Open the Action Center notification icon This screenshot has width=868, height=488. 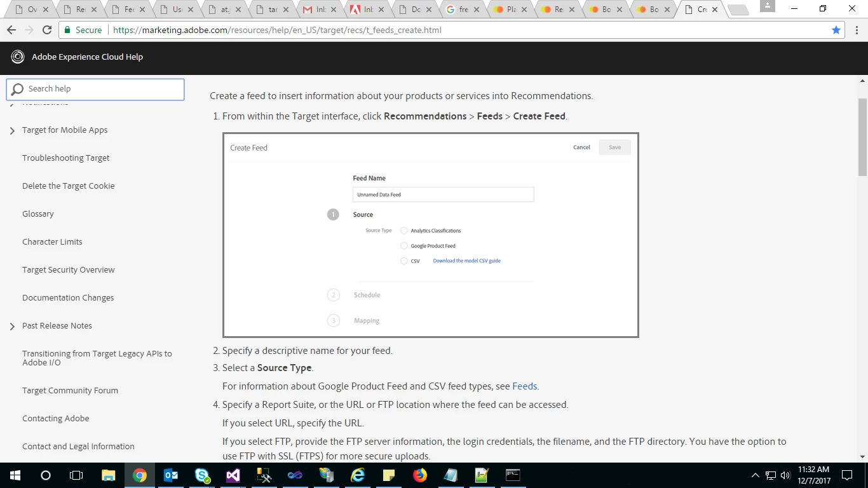click(x=847, y=475)
